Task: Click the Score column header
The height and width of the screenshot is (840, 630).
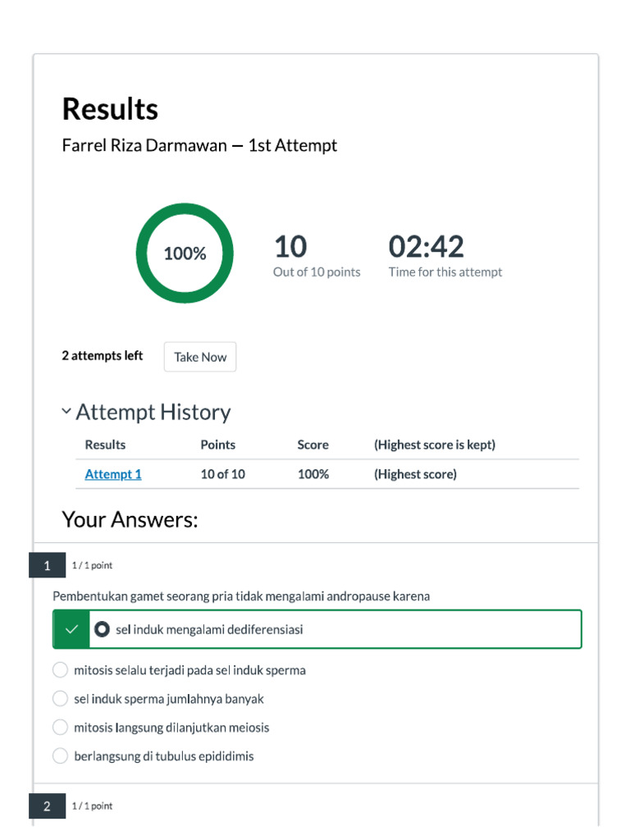Action: pos(313,445)
